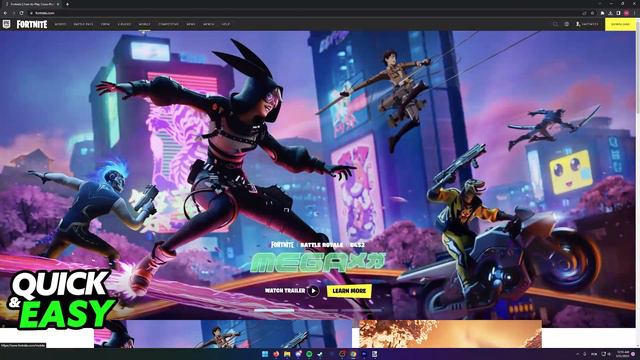
Task: Open the V-Bucks menu item
Action: [124, 24]
